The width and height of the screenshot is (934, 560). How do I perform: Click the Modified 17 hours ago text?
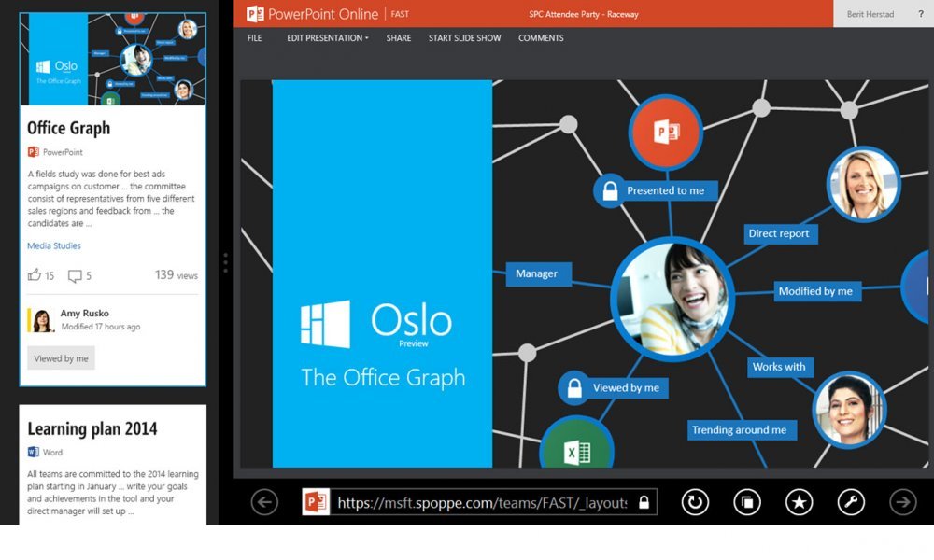click(101, 327)
